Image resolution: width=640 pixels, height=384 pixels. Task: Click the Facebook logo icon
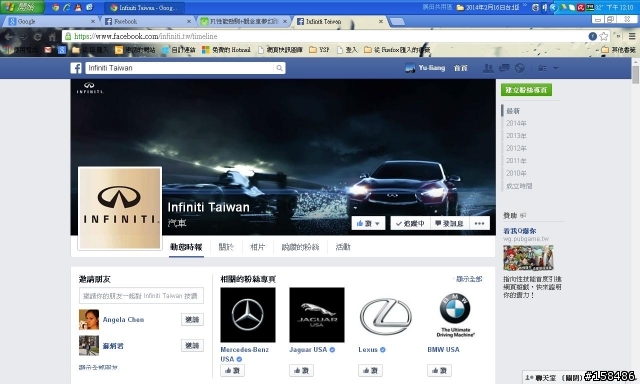(76, 68)
